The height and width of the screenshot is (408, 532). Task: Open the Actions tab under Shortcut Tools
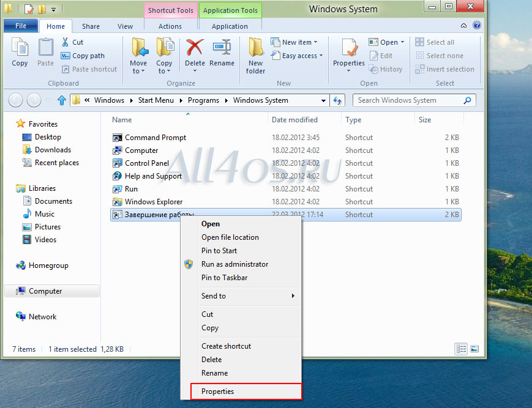tap(170, 26)
